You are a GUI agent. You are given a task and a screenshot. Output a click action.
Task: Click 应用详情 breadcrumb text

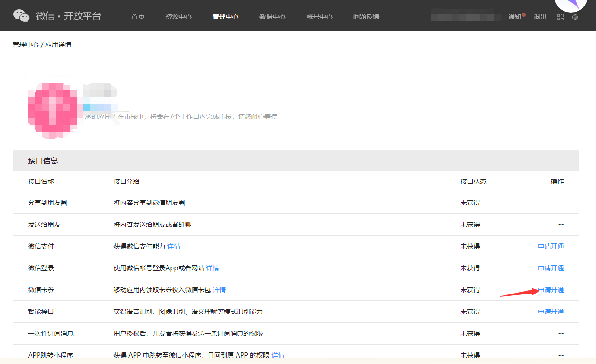(x=58, y=45)
